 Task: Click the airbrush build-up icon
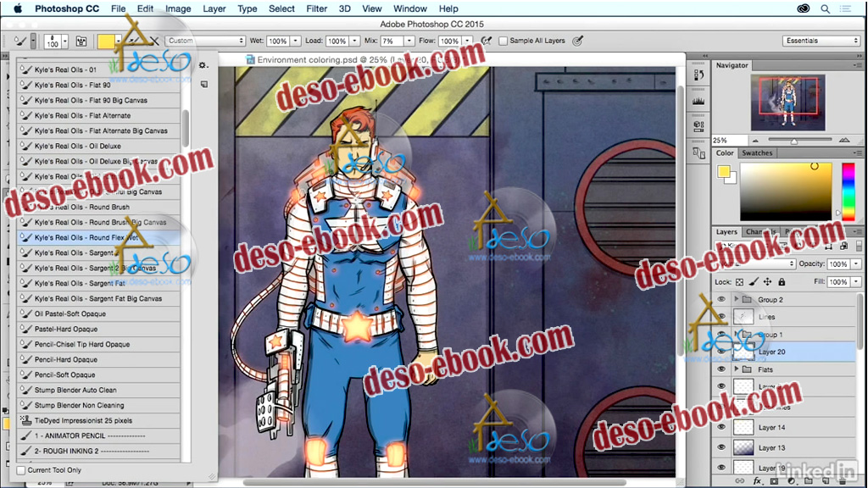(x=487, y=41)
